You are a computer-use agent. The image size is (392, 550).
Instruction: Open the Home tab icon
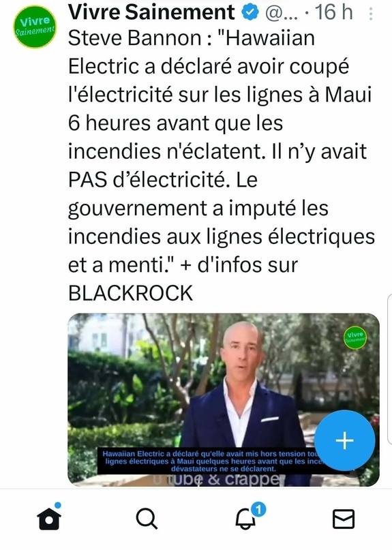49,518
